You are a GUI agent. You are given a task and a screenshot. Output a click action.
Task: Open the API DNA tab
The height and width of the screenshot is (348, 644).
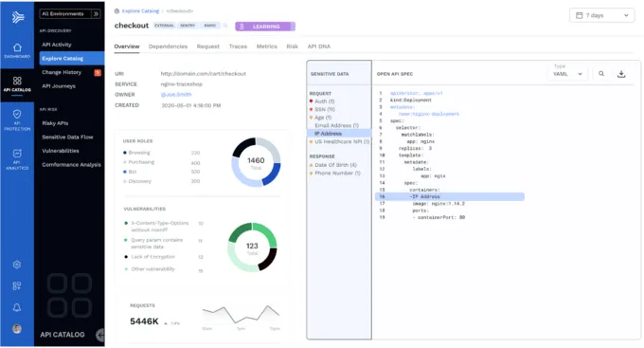[319, 46]
